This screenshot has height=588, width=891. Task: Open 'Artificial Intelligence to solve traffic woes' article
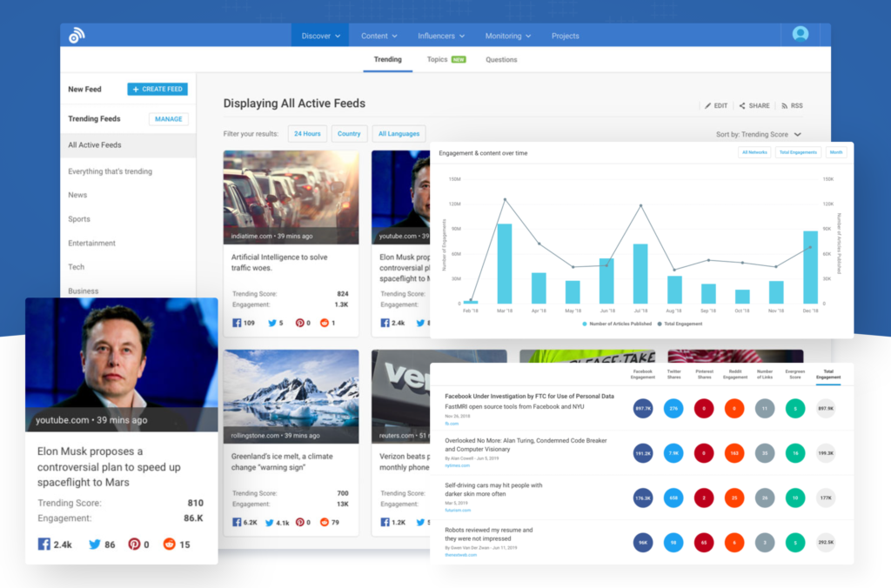click(279, 263)
